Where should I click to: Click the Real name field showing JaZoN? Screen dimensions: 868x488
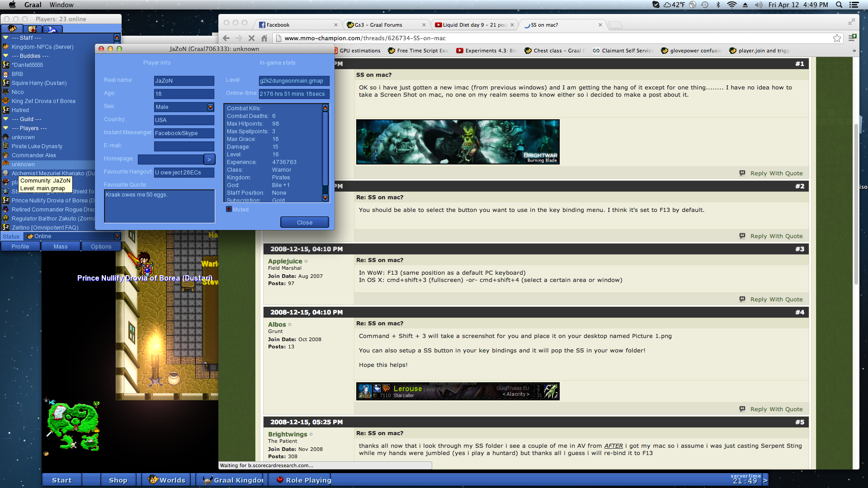pyautogui.click(x=184, y=81)
